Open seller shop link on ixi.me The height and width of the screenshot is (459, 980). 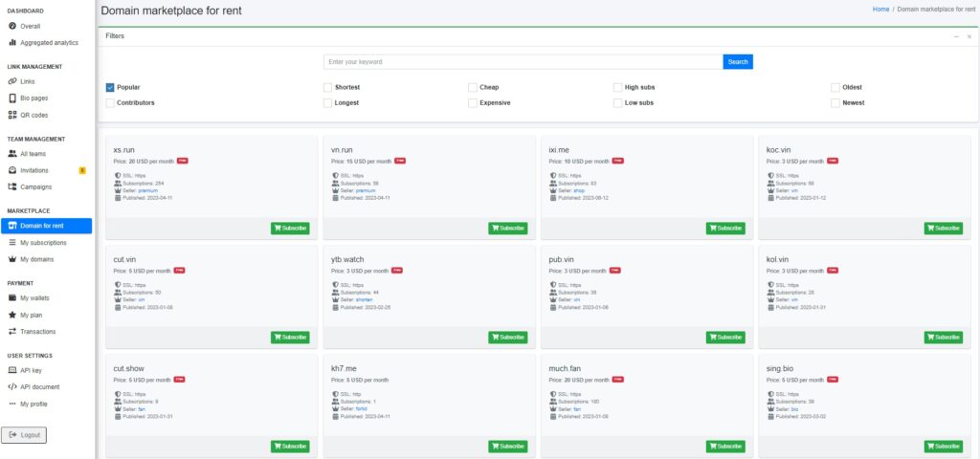[579, 190]
